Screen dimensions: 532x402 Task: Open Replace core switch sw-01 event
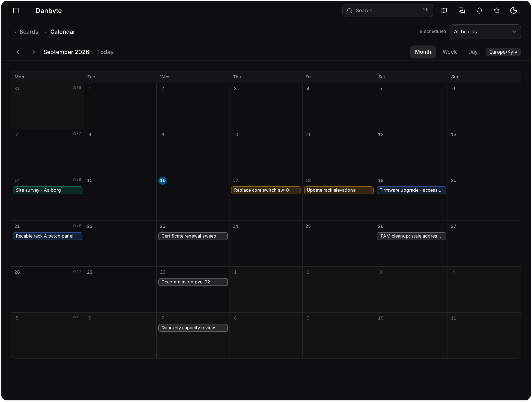(x=266, y=190)
